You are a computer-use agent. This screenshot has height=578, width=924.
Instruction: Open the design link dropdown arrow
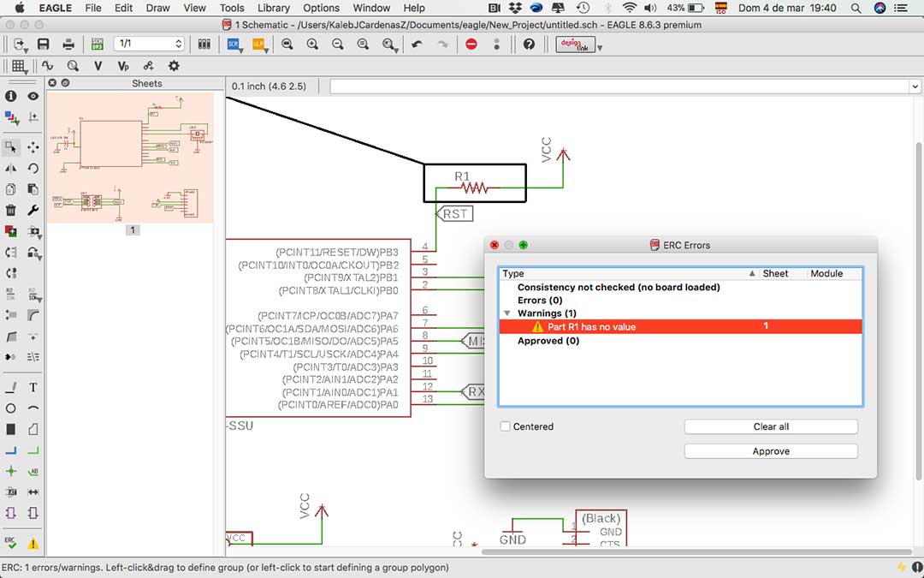pos(600,47)
